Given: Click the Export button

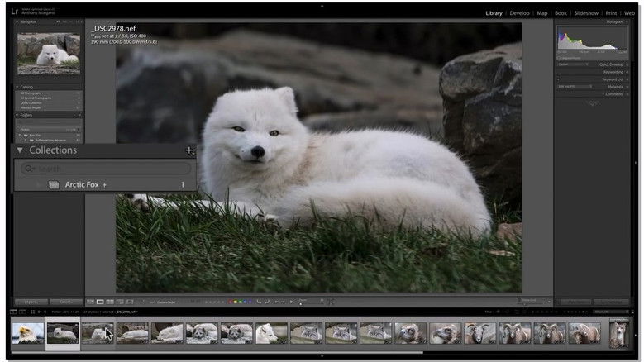Looking at the screenshot, I should (65, 302).
